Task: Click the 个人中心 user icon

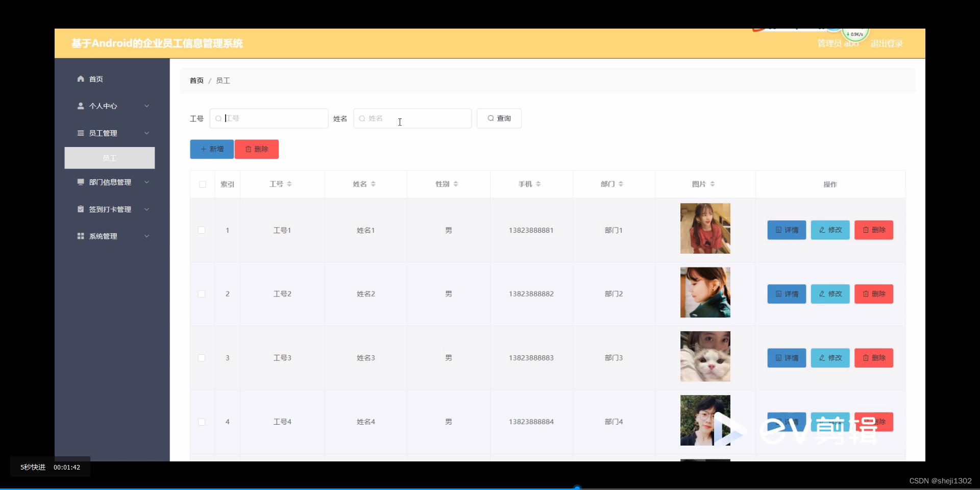Action: pyautogui.click(x=81, y=106)
